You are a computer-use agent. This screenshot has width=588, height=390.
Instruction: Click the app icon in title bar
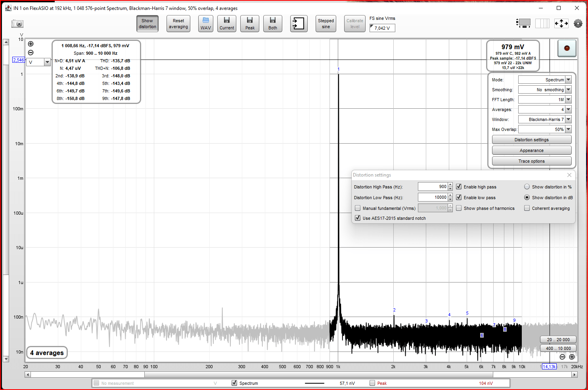click(8, 8)
